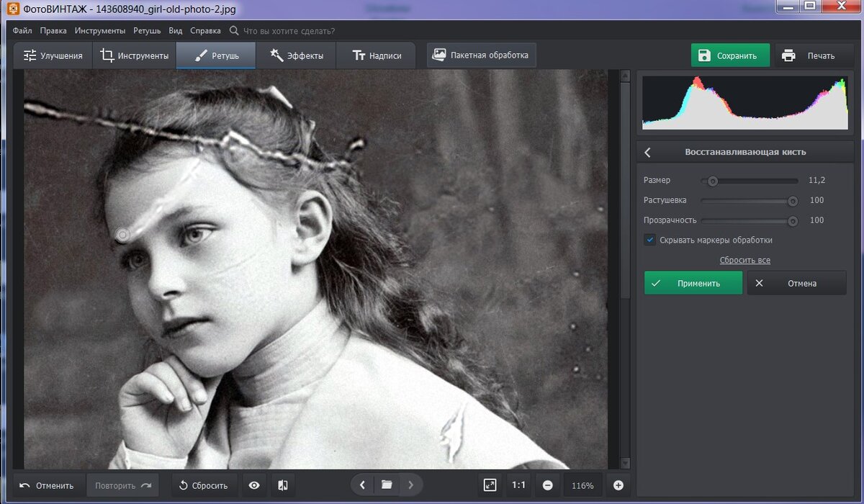Adjust the Размер slider handle
This screenshot has height=504, width=864.
[713, 181]
